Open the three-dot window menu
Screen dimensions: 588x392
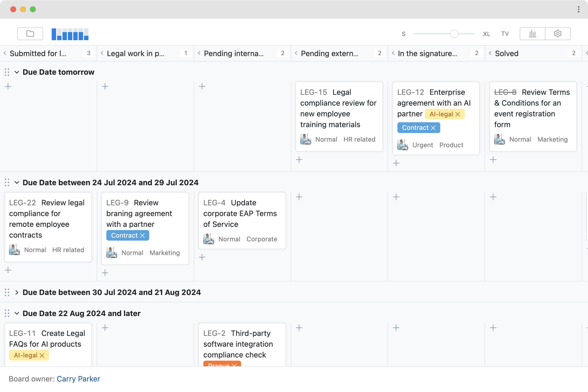tap(578, 9)
